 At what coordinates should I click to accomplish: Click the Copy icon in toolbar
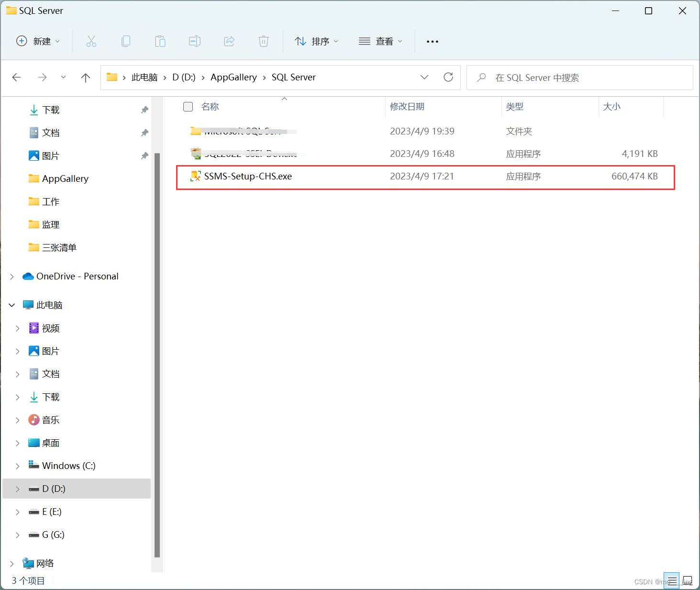click(126, 41)
